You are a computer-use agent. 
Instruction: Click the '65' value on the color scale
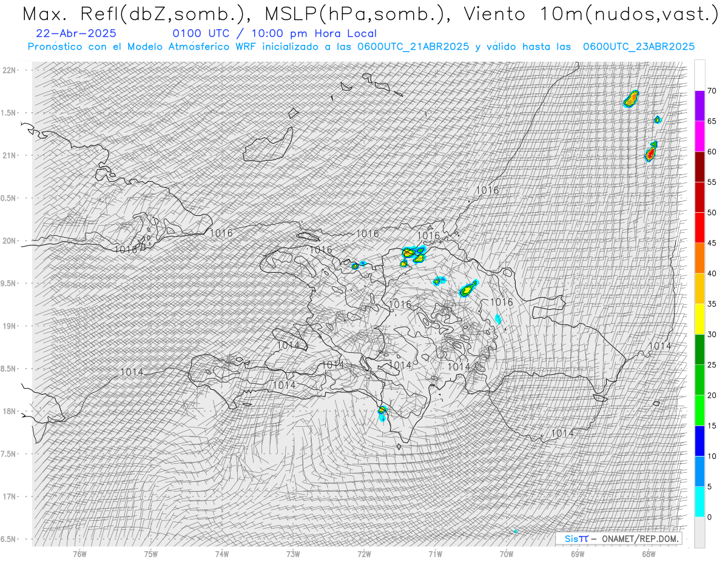pos(712,121)
